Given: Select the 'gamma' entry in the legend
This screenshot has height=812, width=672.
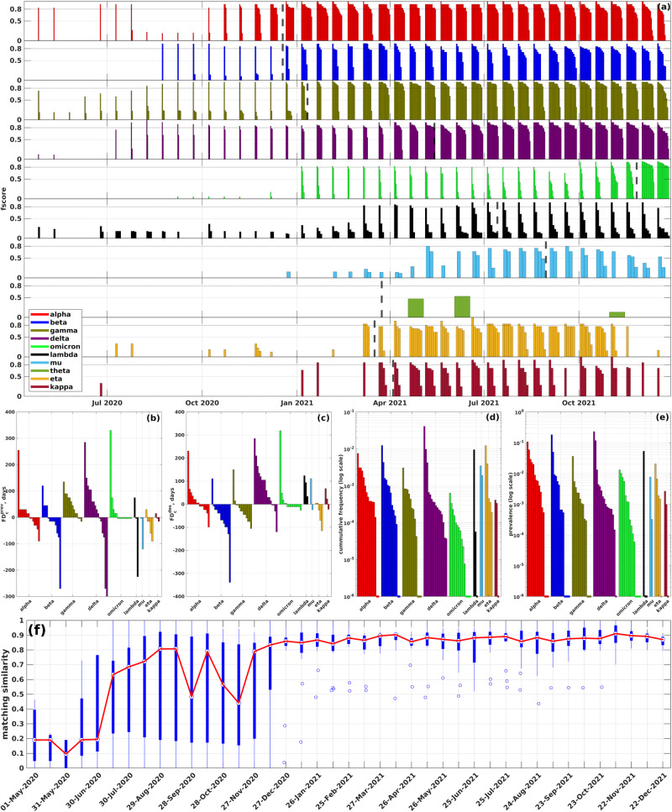Looking at the screenshot, I should click(x=63, y=330).
